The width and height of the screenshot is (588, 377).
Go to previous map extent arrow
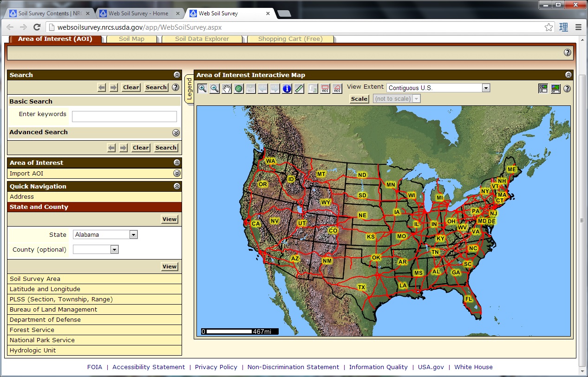pos(263,88)
